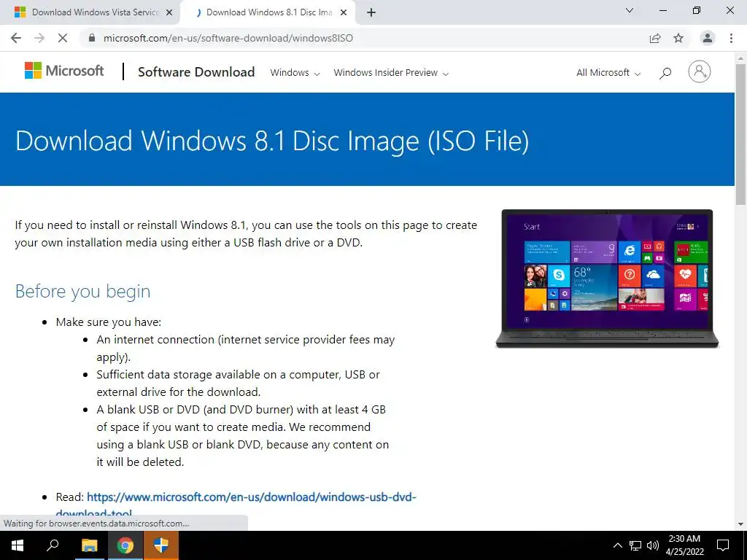The image size is (747, 560).
Task: Click the laptop Windows 8.1 image
Action: click(x=607, y=279)
